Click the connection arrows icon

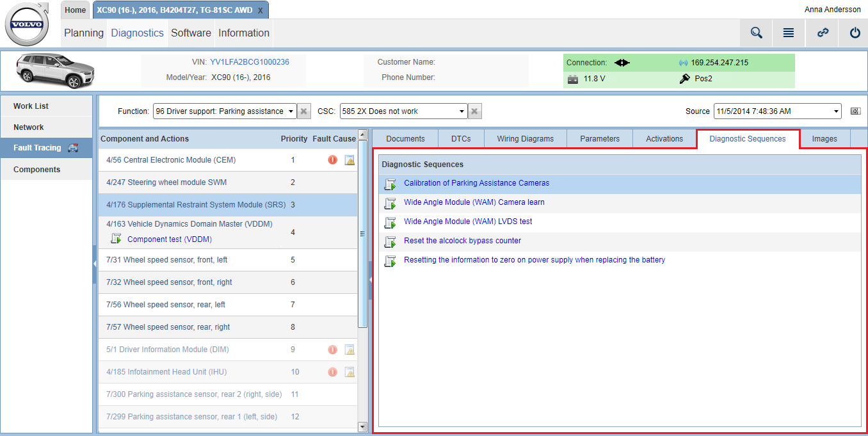(x=622, y=63)
